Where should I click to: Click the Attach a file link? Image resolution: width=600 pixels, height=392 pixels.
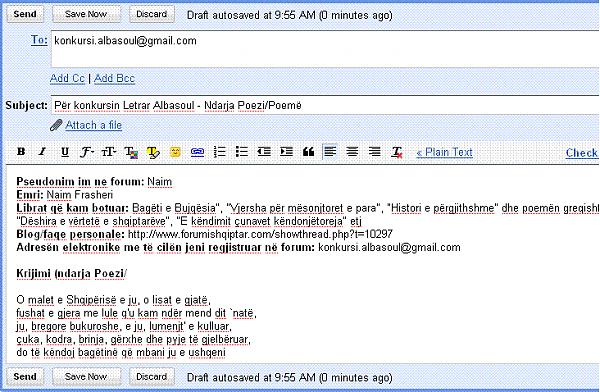coord(93,125)
